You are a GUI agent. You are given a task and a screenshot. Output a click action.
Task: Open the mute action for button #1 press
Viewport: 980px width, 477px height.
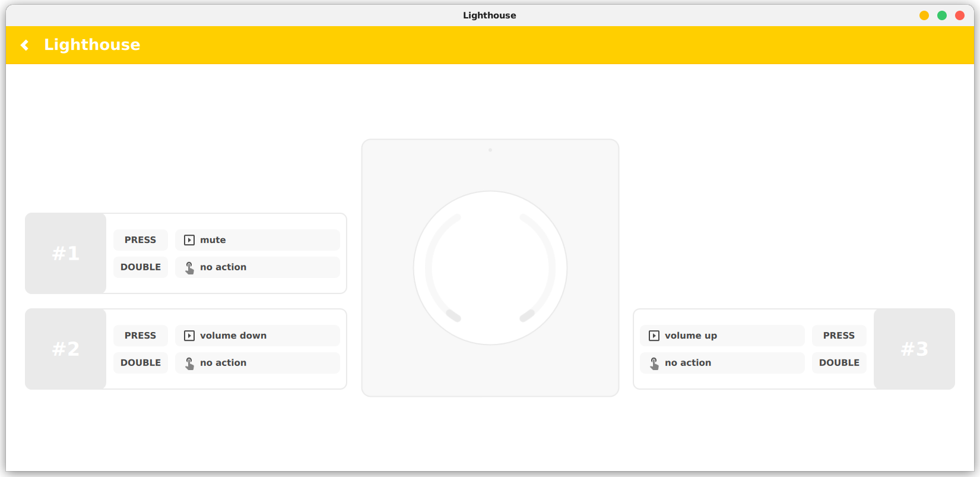tap(258, 240)
